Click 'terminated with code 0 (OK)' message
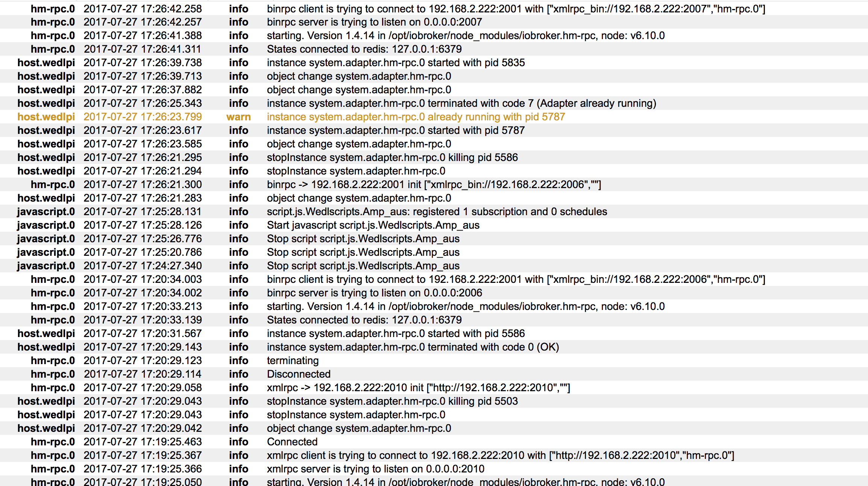Viewport: 868px width, 486px height. (413, 347)
